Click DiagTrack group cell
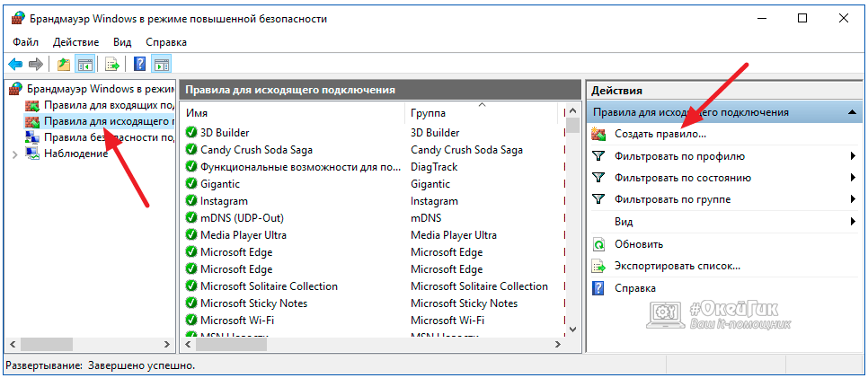 [x=434, y=167]
